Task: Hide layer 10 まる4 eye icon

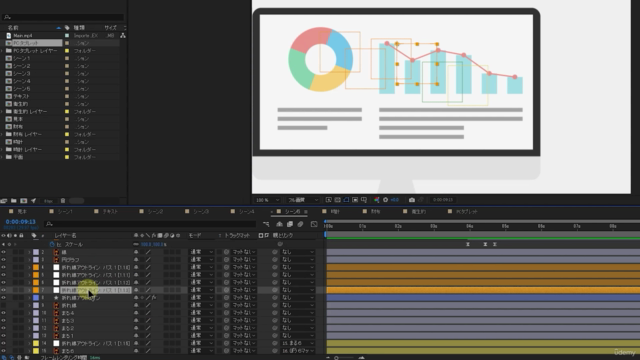Action: pyautogui.click(x=3, y=313)
